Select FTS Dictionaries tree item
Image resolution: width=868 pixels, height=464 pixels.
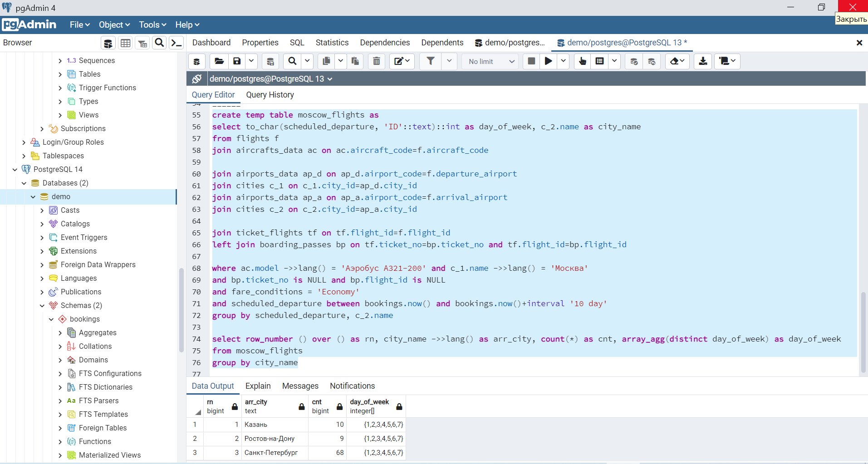(106, 387)
